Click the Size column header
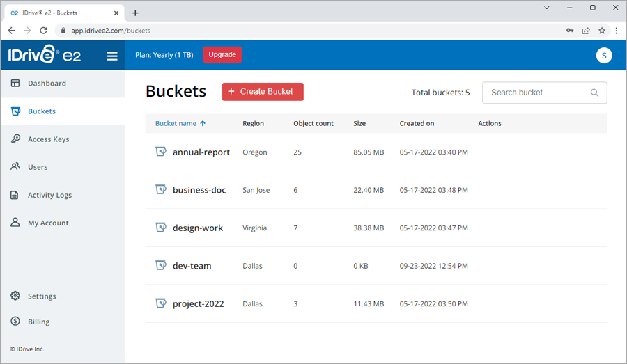Viewport: 627px width, 364px height. click(x=359, y=123)
